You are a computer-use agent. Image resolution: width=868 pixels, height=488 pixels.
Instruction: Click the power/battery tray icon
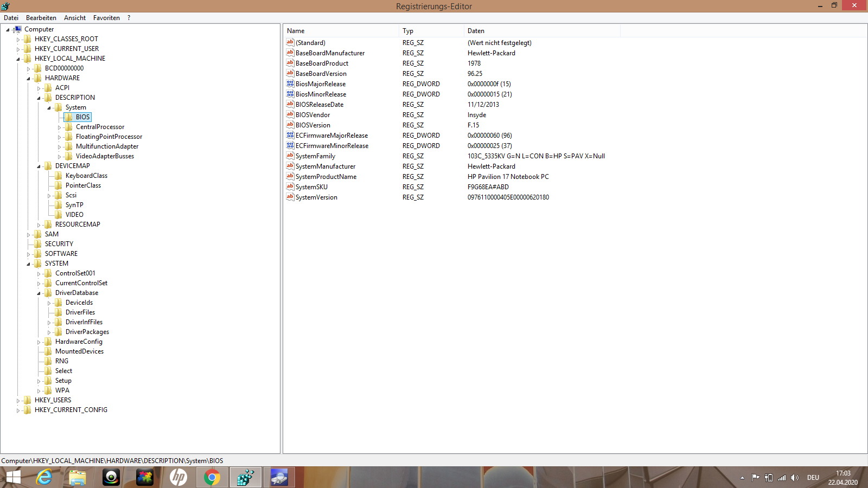point(768,478)
